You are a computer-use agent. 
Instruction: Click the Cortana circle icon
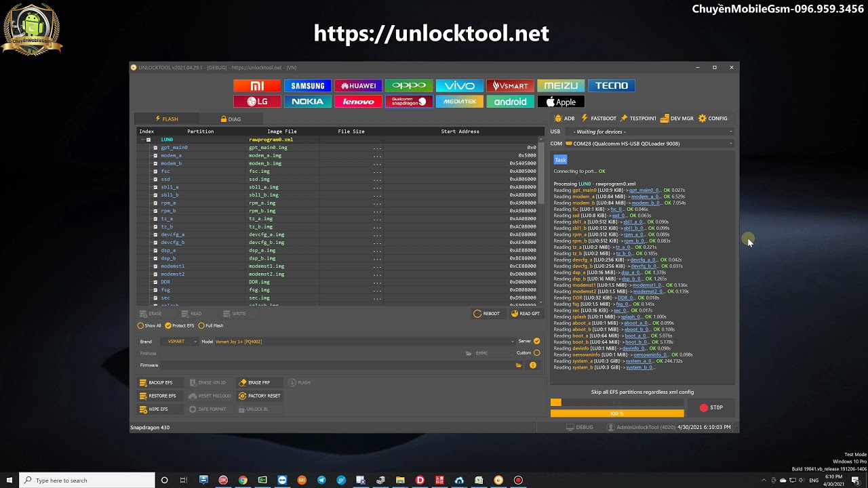click(164, 480)
